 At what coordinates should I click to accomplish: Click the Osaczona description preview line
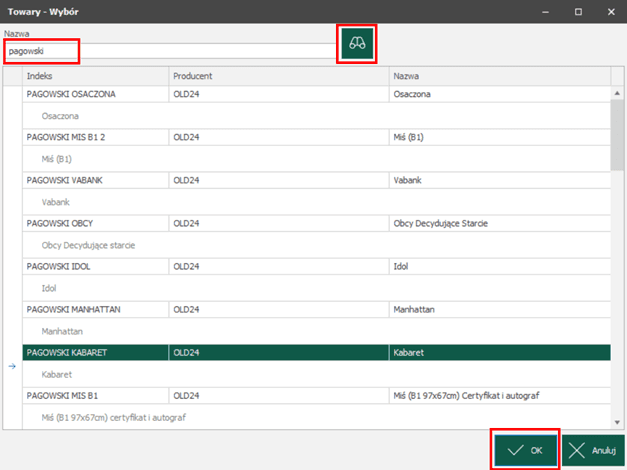point(316,116)
